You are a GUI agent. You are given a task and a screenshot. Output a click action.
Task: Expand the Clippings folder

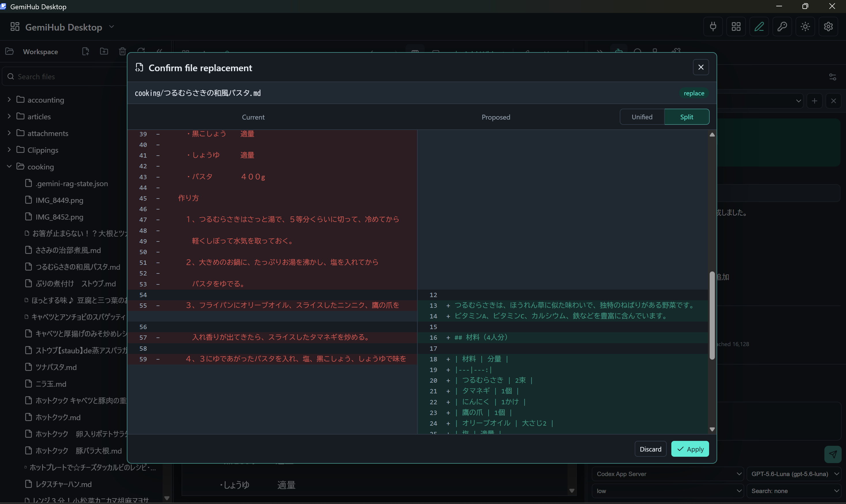(x=9, y=150)
